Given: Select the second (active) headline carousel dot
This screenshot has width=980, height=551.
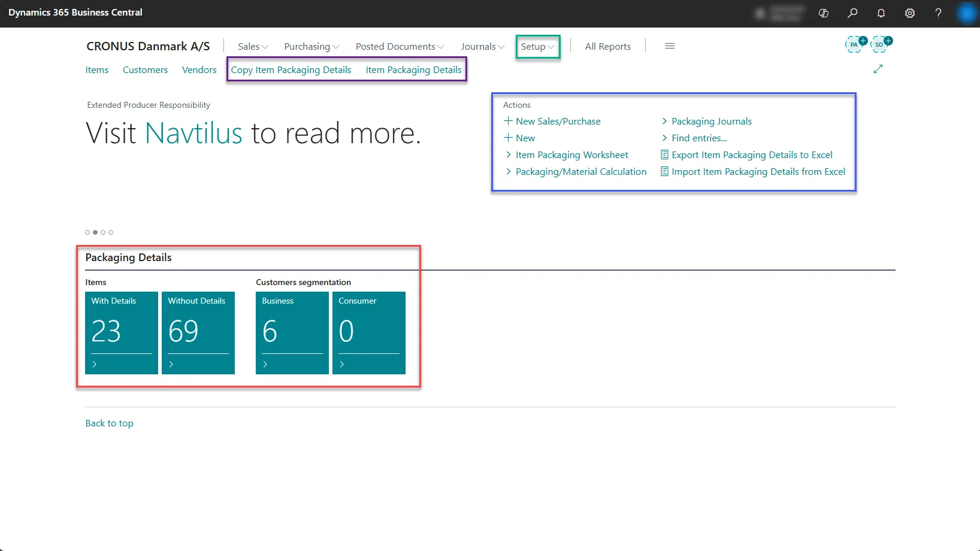Looking at the screenshot, I should click(95, 232).
